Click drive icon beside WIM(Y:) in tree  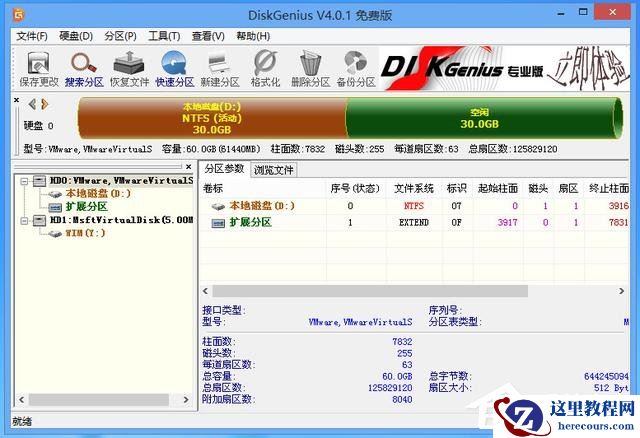pos(55,233)
